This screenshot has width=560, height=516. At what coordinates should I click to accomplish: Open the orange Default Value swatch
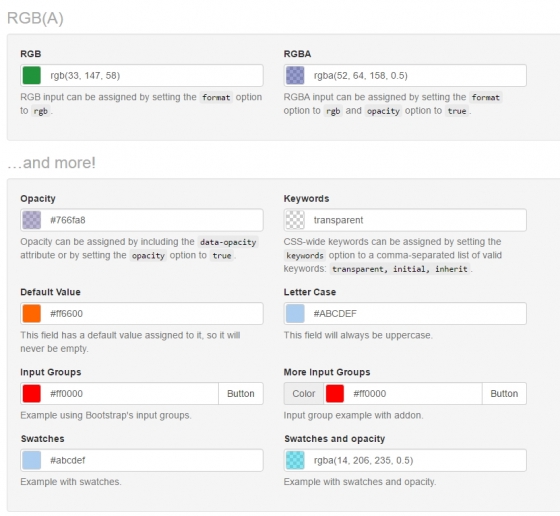[x=32, y=314]
